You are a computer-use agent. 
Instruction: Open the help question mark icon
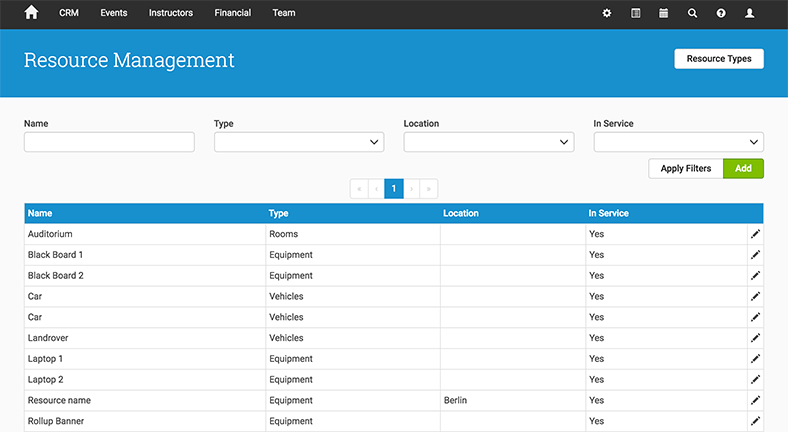721,13
